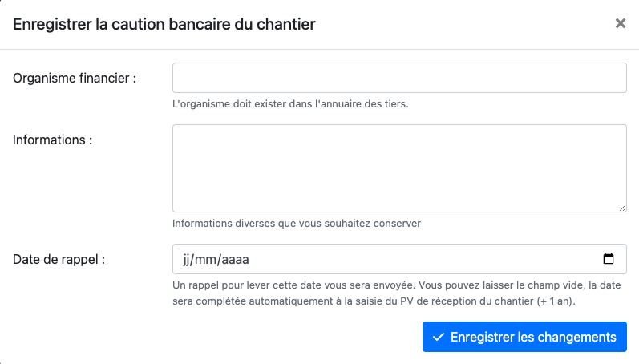639x364 pixels.
Task: Click the annuaire des tiers hint text
Action: pos(290,104)
